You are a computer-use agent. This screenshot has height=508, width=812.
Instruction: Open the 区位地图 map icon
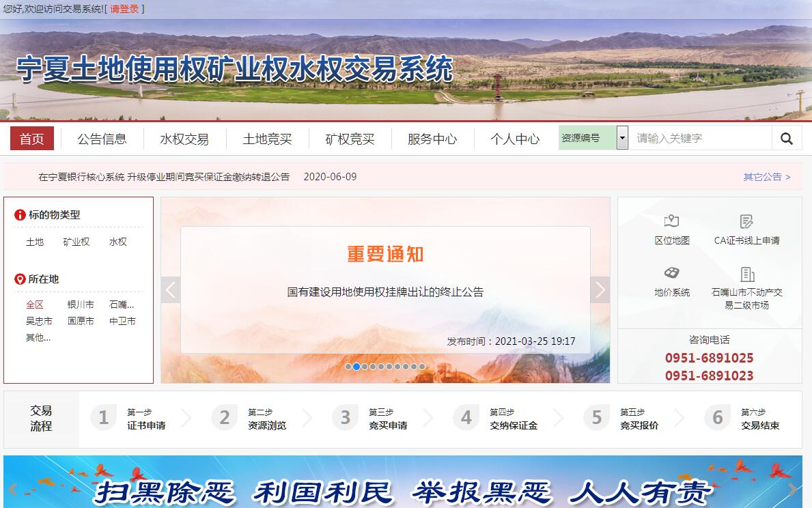(671, 221)
